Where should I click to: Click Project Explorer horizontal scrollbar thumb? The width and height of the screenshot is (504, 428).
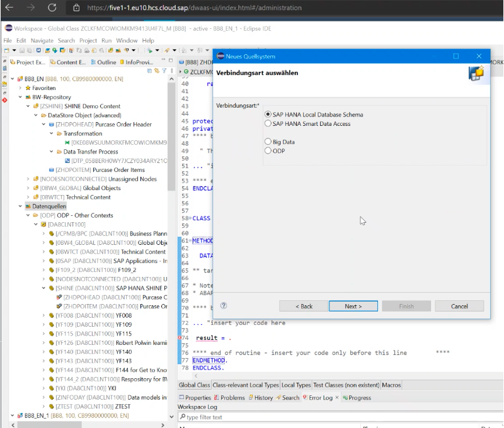click(x=49, y=425)
